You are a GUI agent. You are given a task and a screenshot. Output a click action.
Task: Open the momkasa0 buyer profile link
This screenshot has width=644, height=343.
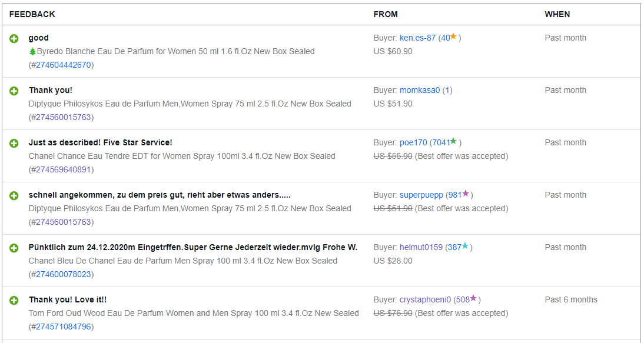[x=420, y=90]
